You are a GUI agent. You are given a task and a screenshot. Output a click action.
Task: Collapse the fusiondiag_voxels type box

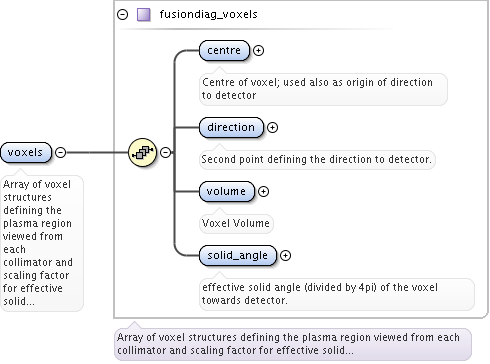coord(123,15)
